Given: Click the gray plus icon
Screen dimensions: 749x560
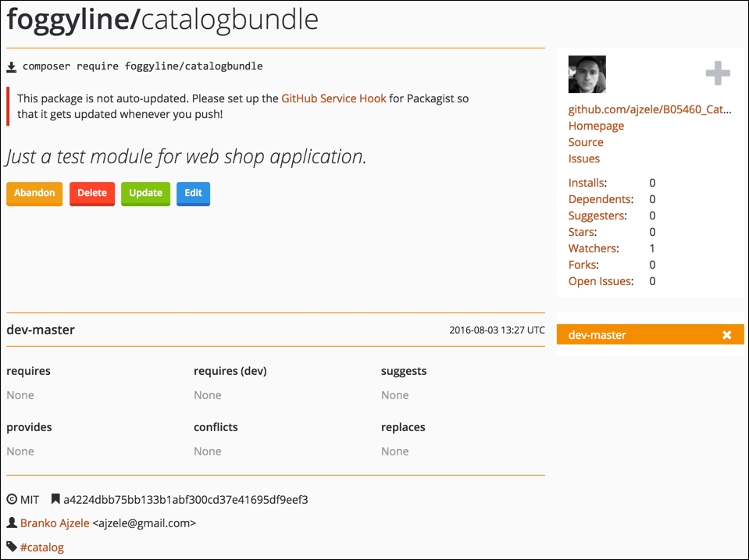Looking at the screenshot, I should pos(718,74).
